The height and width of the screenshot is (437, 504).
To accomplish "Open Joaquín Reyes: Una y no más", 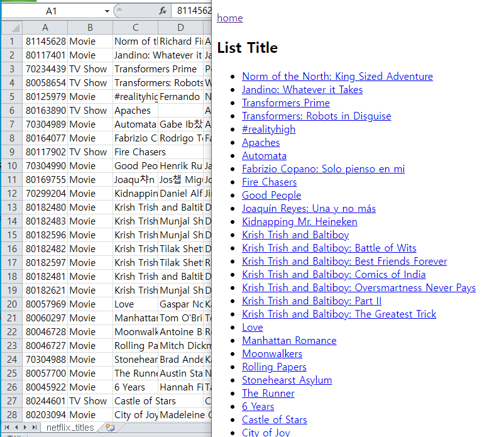I will [309, 208].
